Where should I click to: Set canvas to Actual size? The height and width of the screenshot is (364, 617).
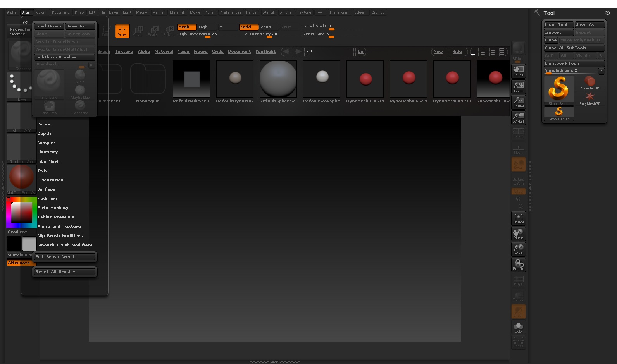(x=518, y=102)
